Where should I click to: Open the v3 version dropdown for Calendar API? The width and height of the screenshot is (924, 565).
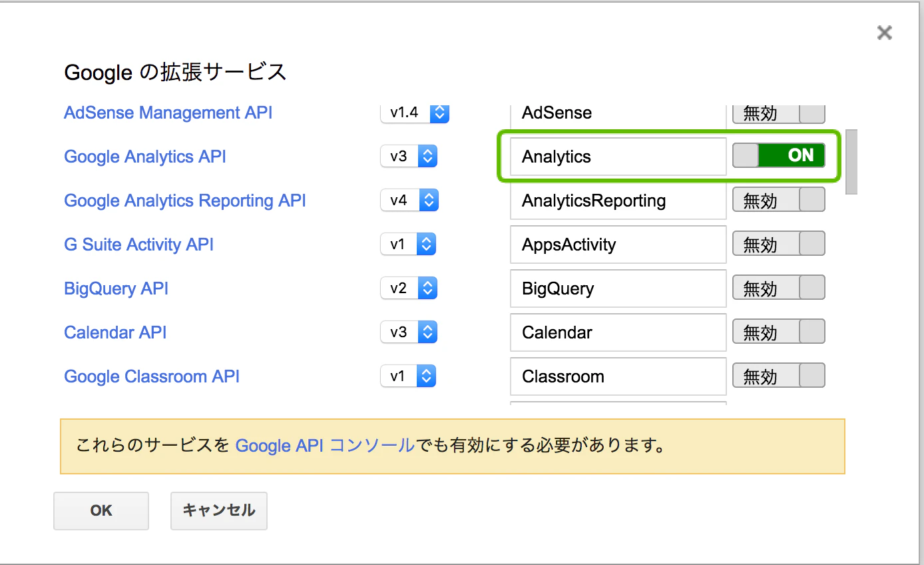409,332
